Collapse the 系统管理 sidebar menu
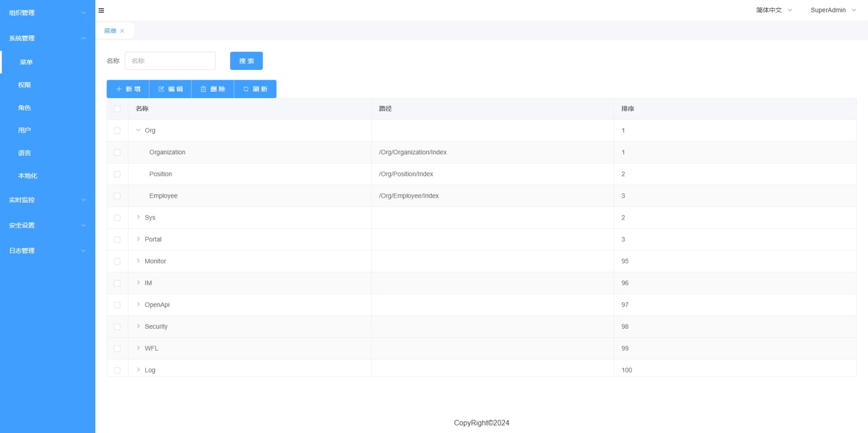 coord(48,38)
